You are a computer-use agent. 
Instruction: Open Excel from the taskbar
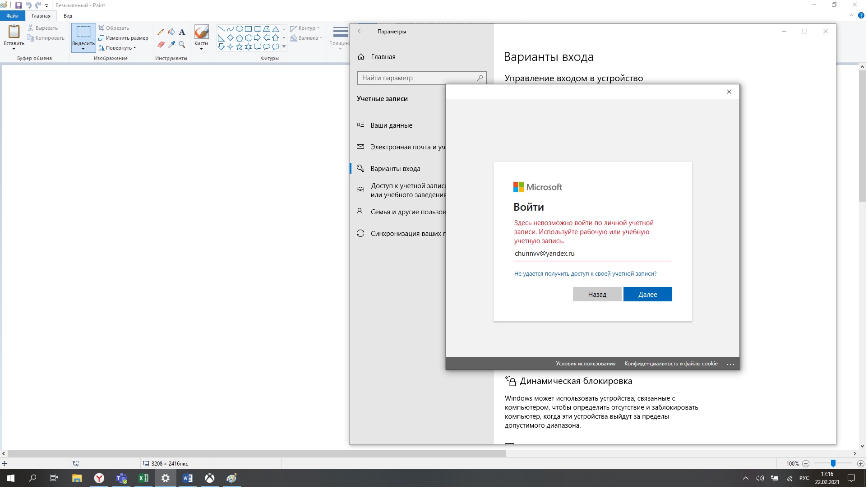143,479
